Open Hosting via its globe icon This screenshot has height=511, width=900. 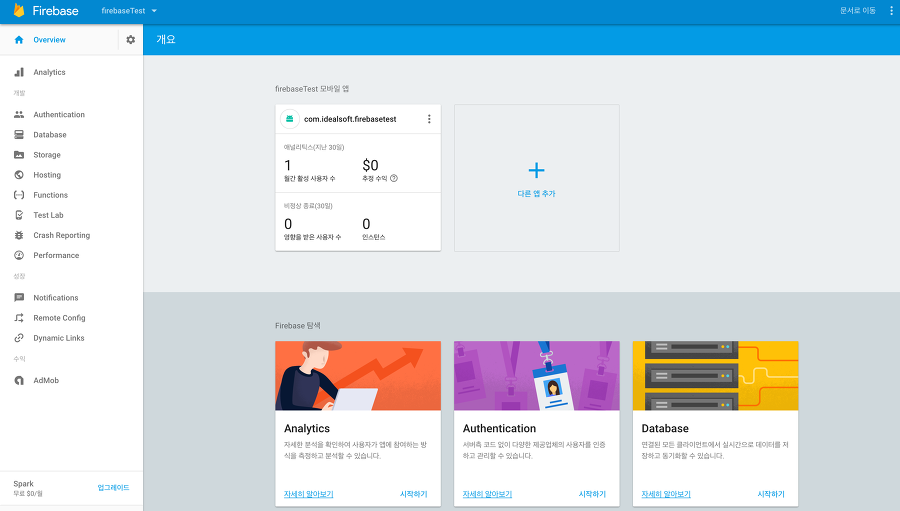[x=19, y=175]
